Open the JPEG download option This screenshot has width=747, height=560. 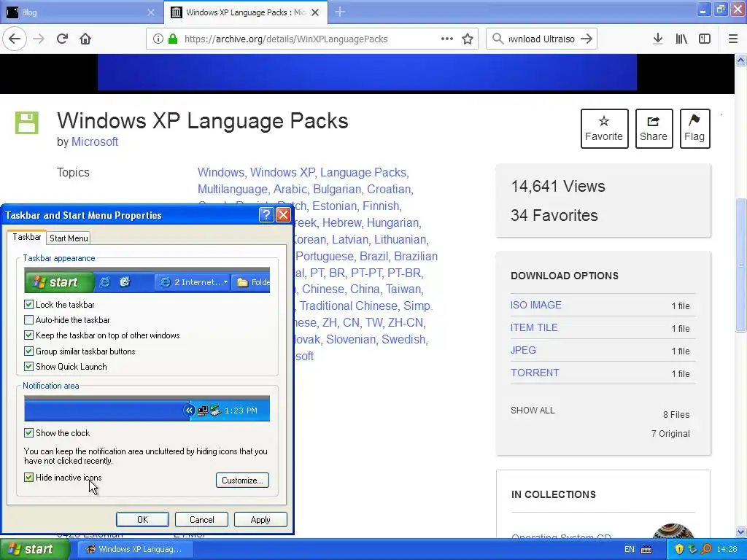pyautogui.click(x=523, y=350)
